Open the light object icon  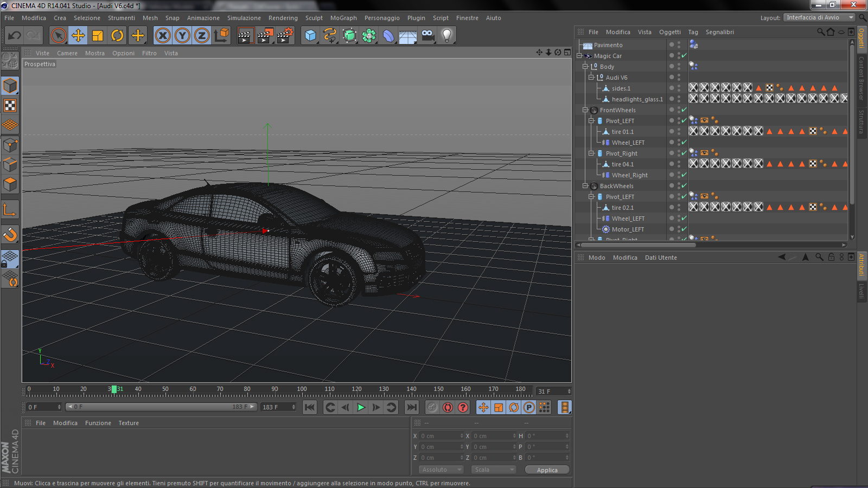(446, 36)
